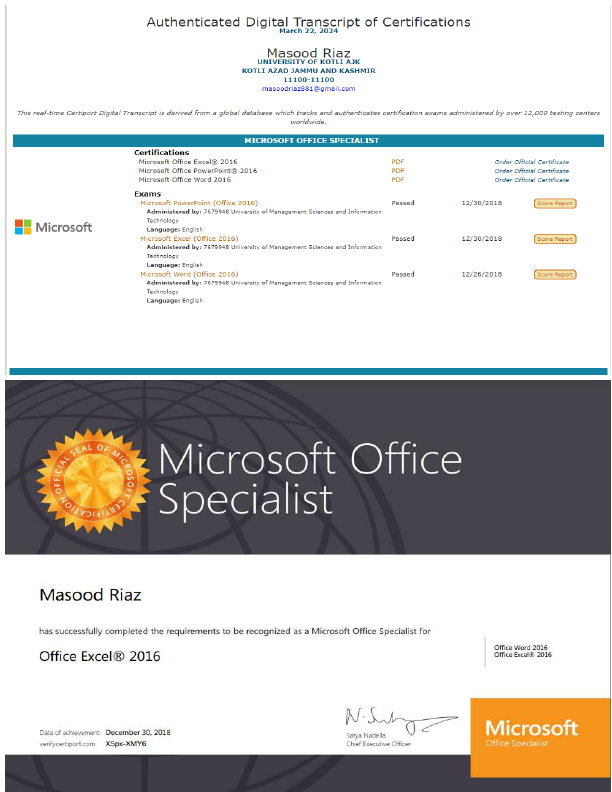Click 'Microsoft Office Word 2016' in Certifications list
This screenshot has height=792, width=612.
[x=184, y=179]
